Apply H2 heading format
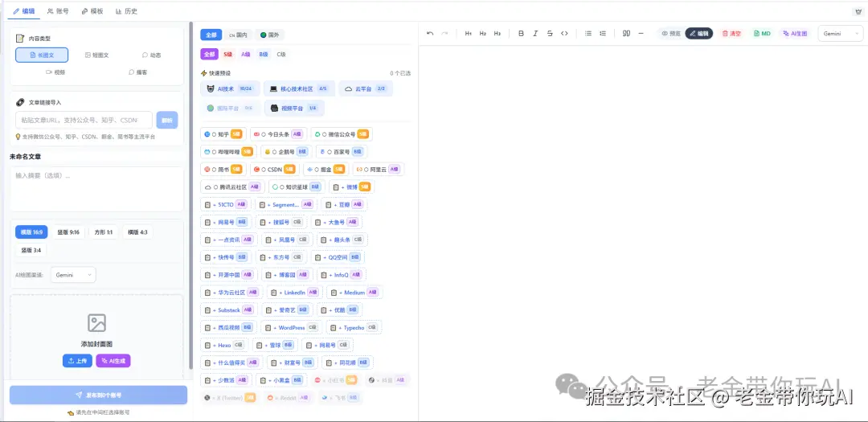Image resolution: width=868 pixels, height=422 pixels. point(483,33)
